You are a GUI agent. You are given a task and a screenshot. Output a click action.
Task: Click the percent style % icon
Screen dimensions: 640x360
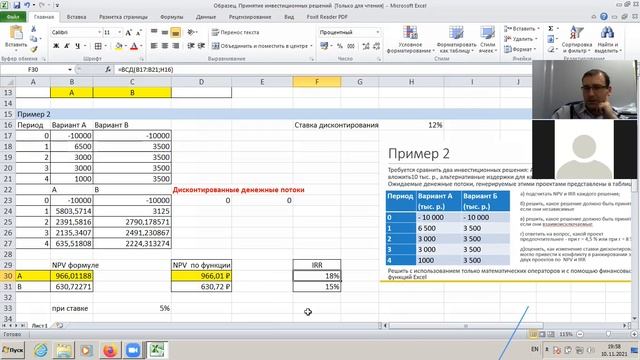click(340, 46)
